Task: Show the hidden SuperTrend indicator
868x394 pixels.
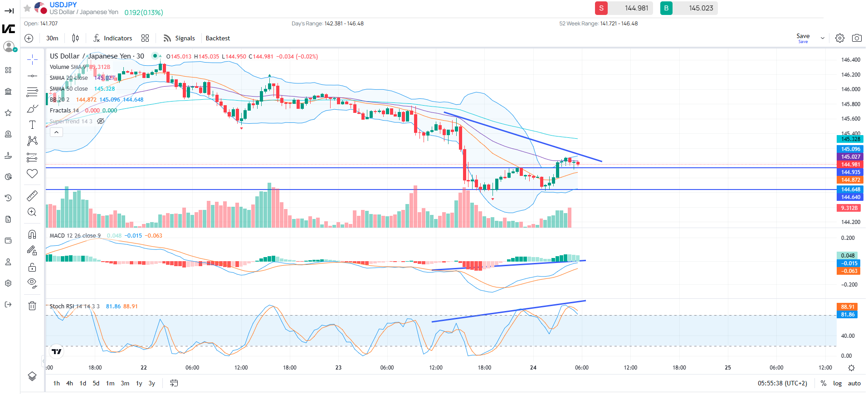Action: coord(101,122)
